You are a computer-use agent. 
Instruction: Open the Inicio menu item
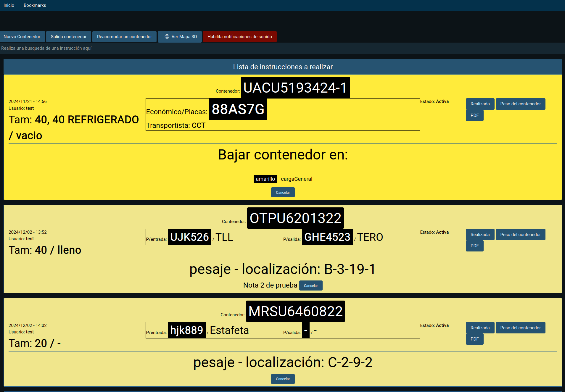coord(9,5)
